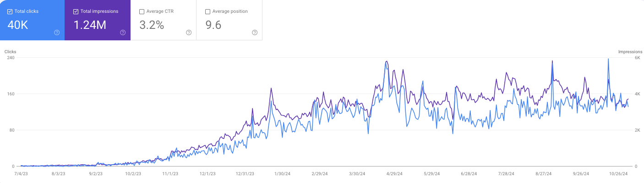Screen dimensions: 644x183
Task: Click the Average position help icon
Action: 255,33
